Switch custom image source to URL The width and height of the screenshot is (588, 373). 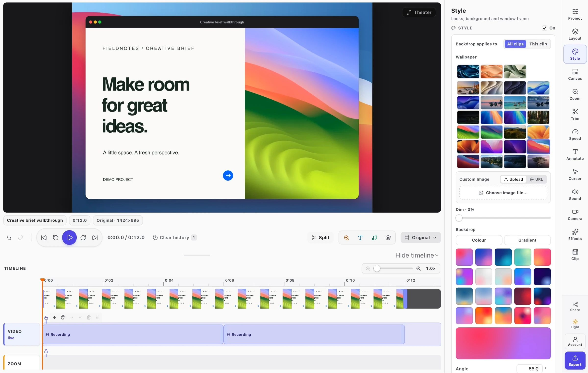tap(536, 179)
